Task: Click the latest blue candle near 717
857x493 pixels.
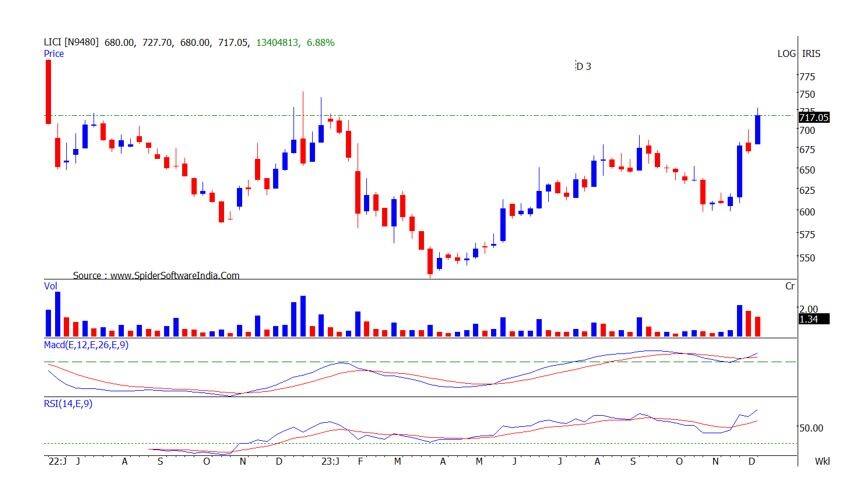Action: [757, 129]
